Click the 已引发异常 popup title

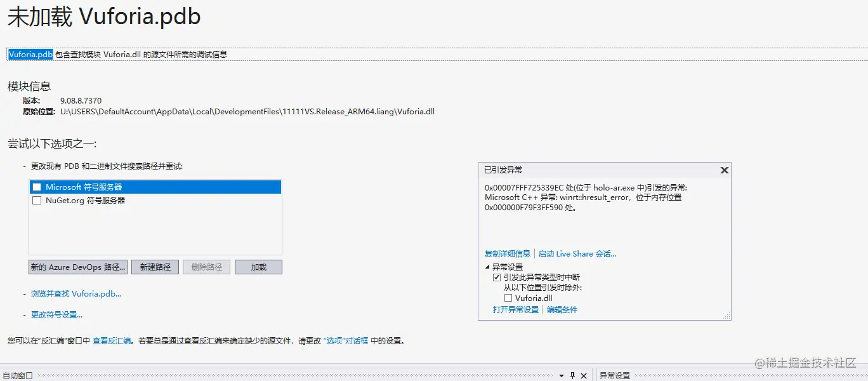click(503, 170)
